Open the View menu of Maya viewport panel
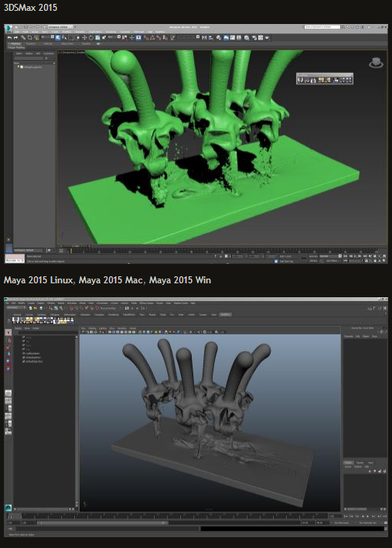392x548 pixels. pos(83,328)
